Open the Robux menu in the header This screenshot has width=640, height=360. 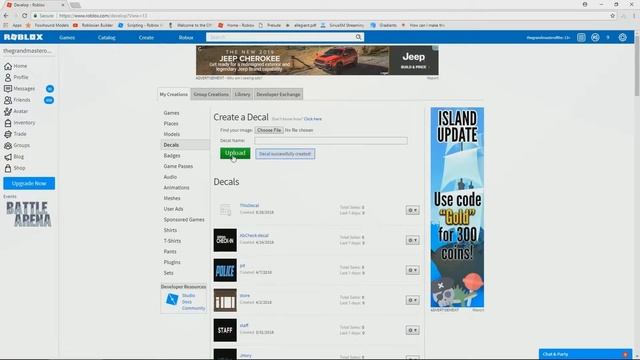[186, 38]
